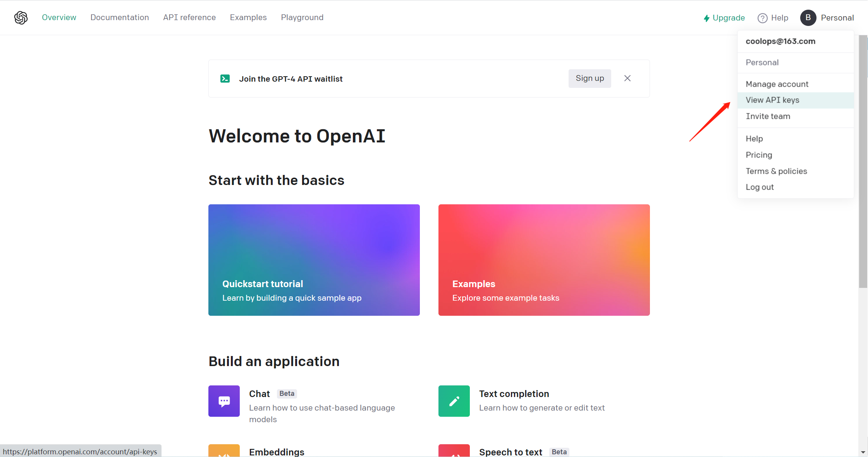868x457 pixels.
Task: Dismiss the GPT-4 waitlist banner
Action: click(x=627, y=78)
